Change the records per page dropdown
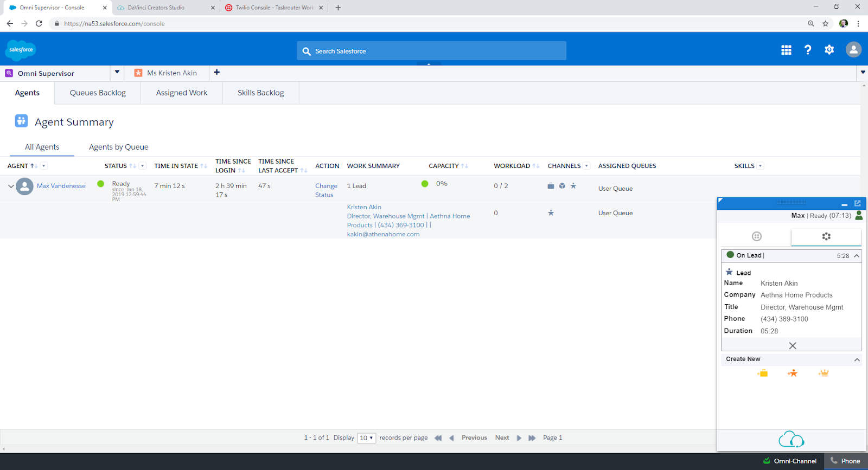 click(366, 438)
